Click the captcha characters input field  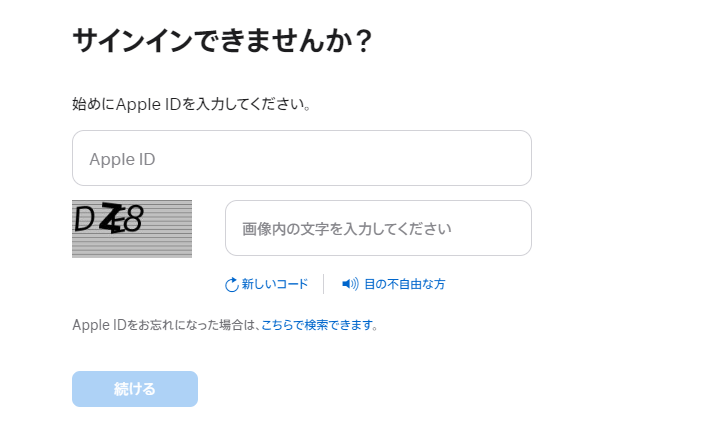pyautogui.click(x=378, y=228)
